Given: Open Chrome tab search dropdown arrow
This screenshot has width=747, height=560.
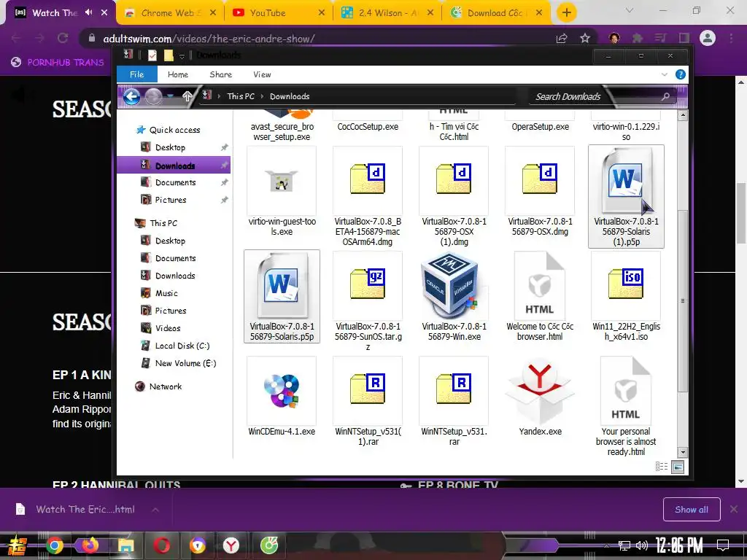Looking at the screenshot, I should 630,10.
